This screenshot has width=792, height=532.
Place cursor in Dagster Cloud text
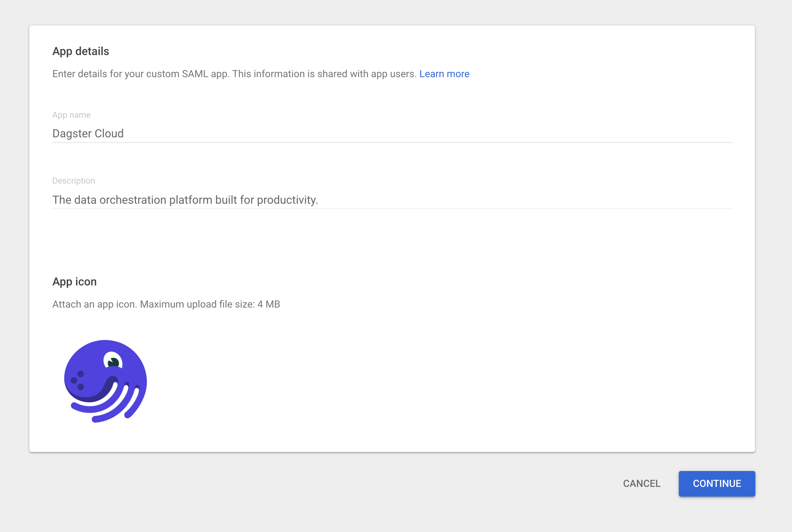click(x=88, y=134)
